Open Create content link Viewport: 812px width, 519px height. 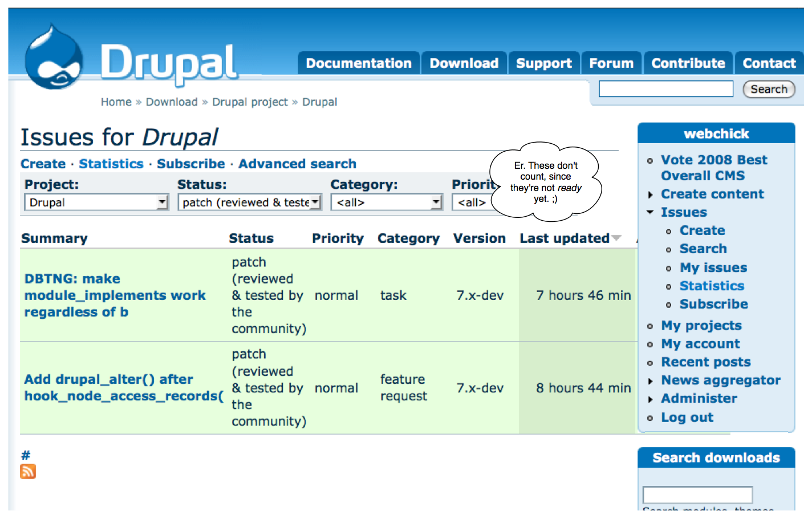712,194
